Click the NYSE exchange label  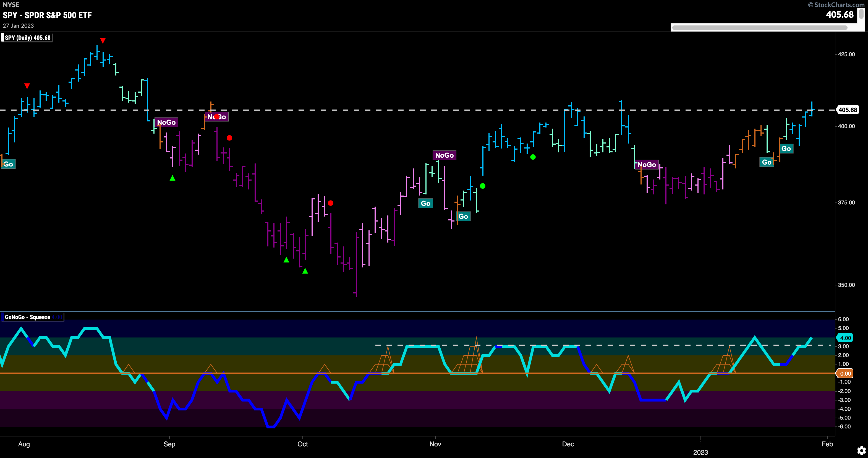point(11,5)
